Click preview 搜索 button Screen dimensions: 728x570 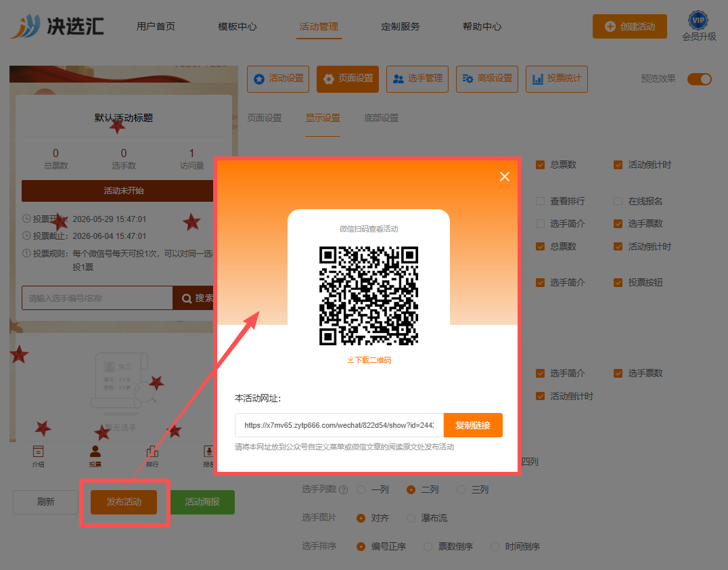pyautogui.click(x=193, y=299)
